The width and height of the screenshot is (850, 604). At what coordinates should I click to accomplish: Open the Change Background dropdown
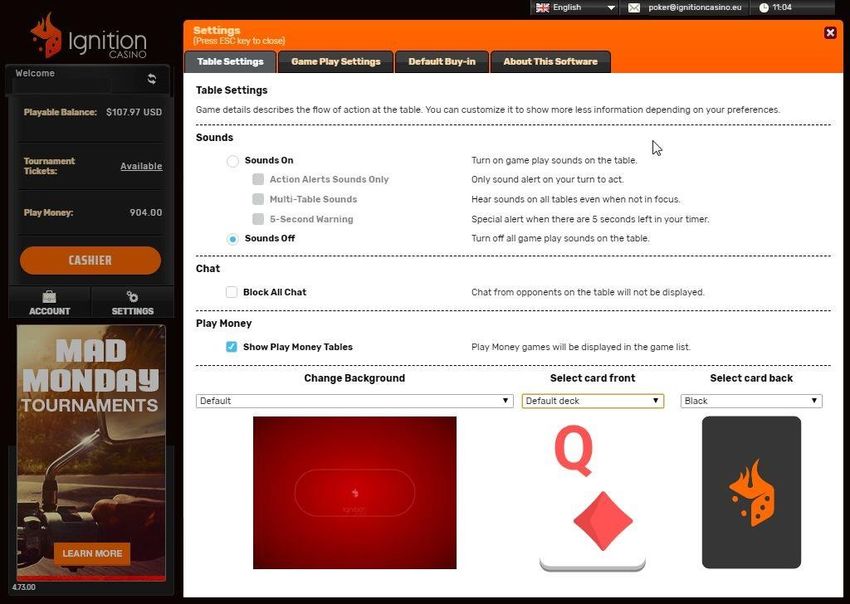coord(355,401)
